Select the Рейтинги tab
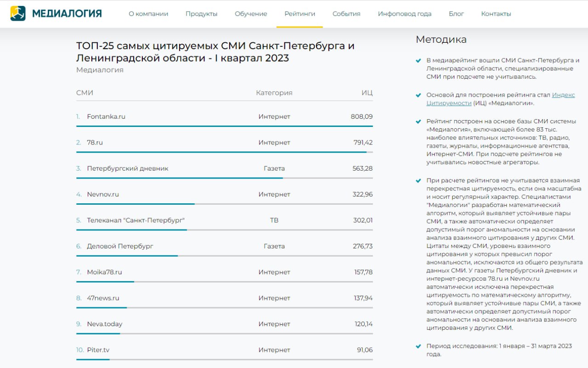The image size is (588, 368). (x=300, y=14)
